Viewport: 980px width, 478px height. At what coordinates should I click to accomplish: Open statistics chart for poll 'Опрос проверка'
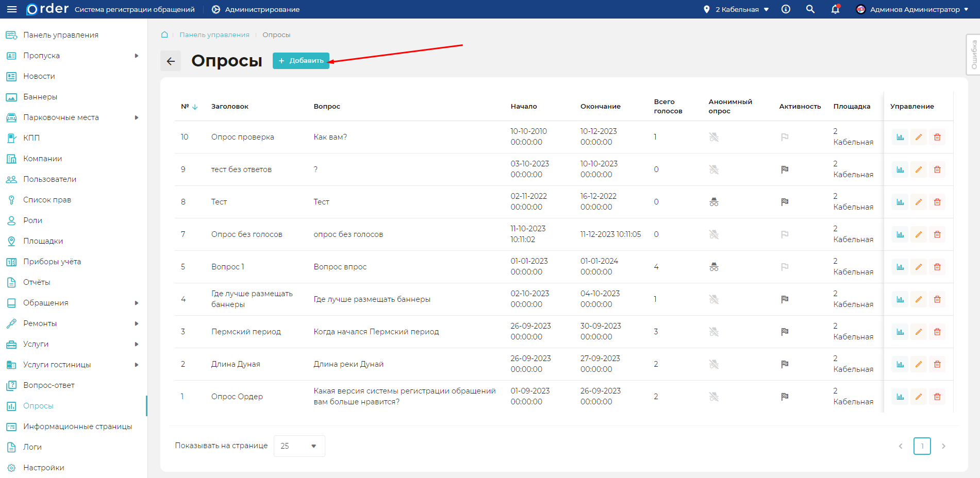(x=900, y=137)
